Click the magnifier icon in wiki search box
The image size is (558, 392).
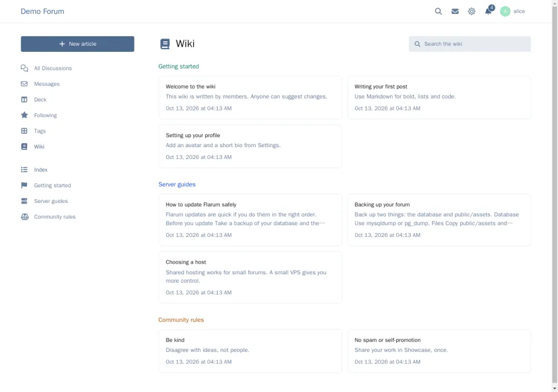point(417,44)
